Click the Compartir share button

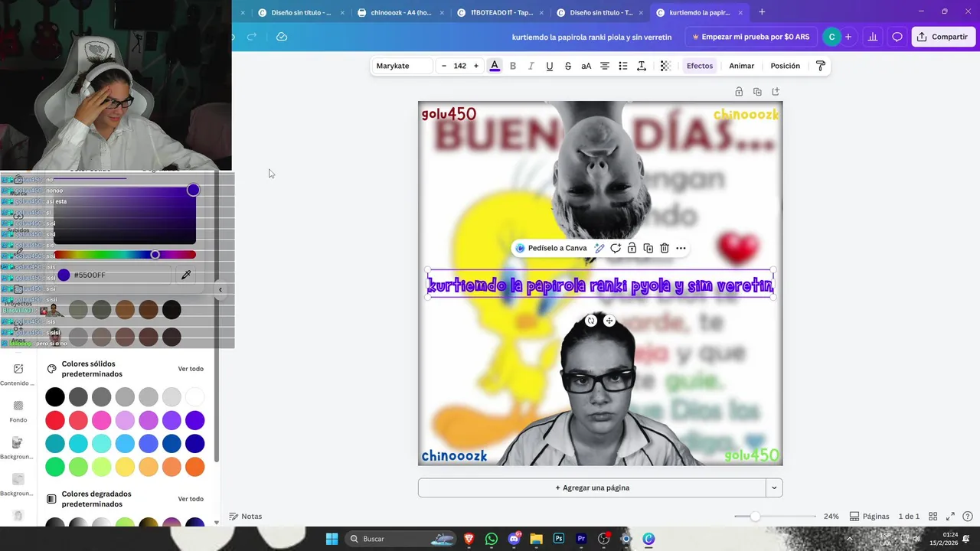[x=942, y=37]
